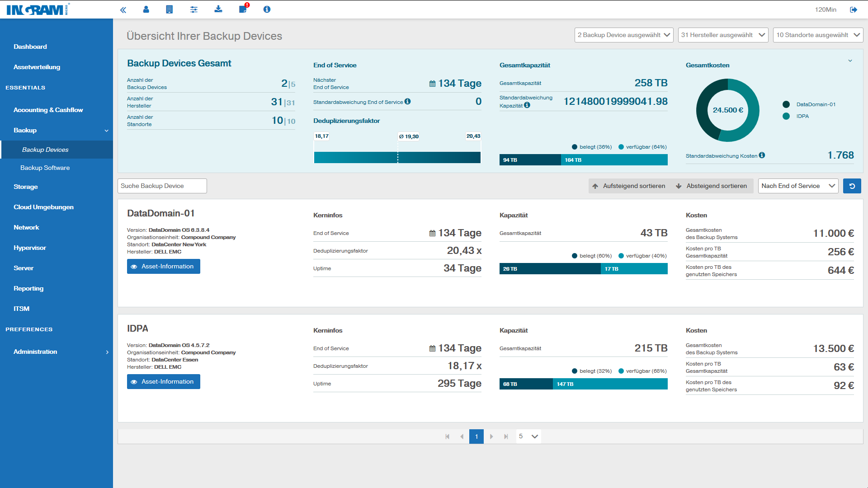Open Asset-Information for IDPA
This screenshot has height=488, width=868.
coord(164,382)
